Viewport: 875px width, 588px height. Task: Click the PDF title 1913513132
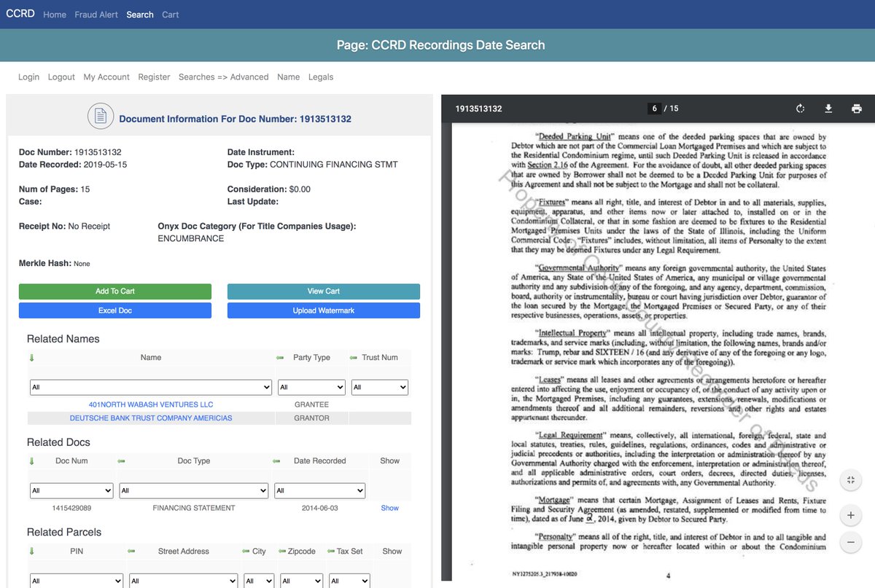(x=478, y=109)
